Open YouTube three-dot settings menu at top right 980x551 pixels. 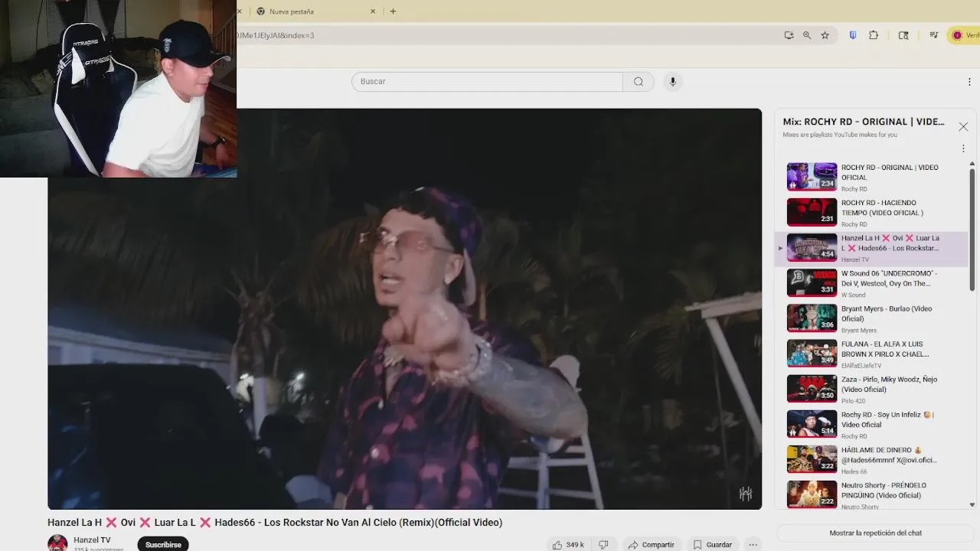click(x=969, y=82)
